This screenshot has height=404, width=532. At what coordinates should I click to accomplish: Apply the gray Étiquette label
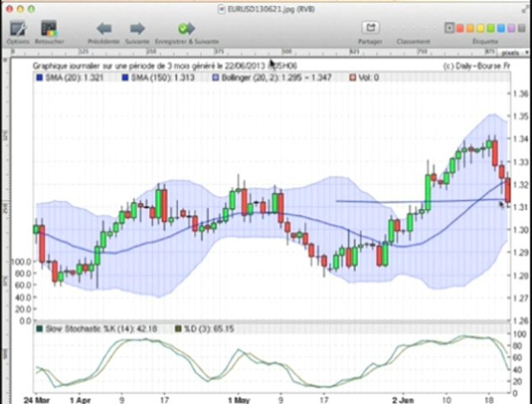(x=522, y=29)
